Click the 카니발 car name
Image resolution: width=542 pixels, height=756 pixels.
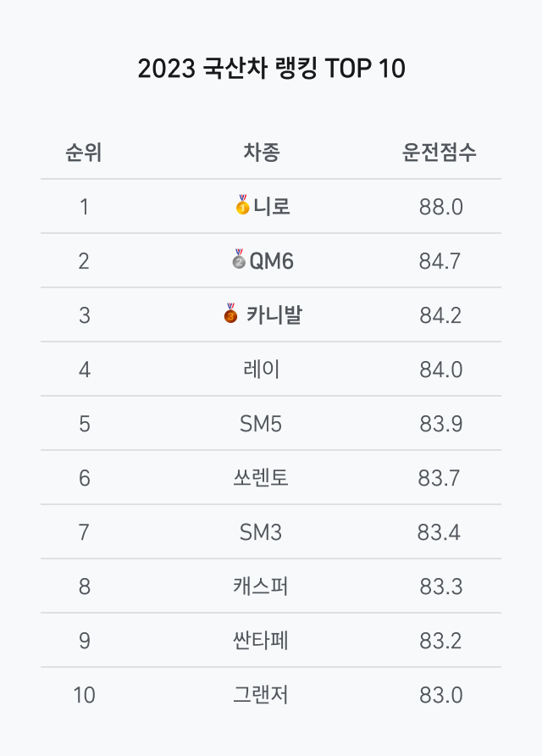pyautogui.click(x=274, y=315)
